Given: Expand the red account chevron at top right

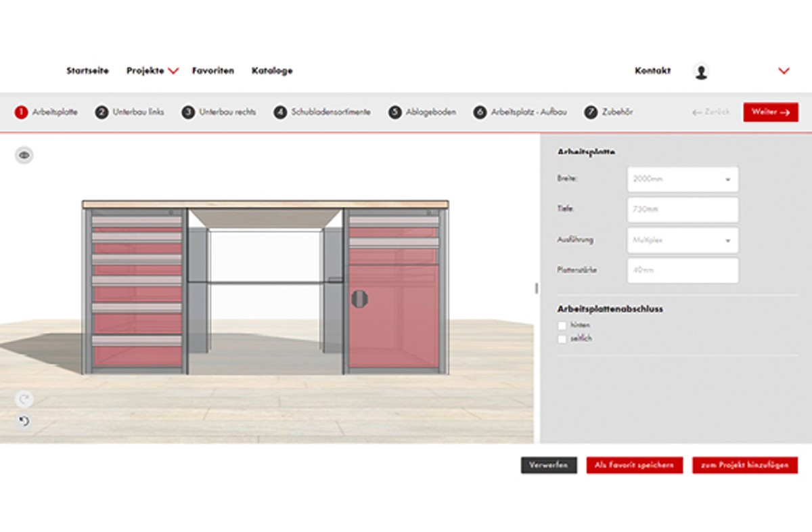Looking at the screenshot, I should [x=784, y=71].
